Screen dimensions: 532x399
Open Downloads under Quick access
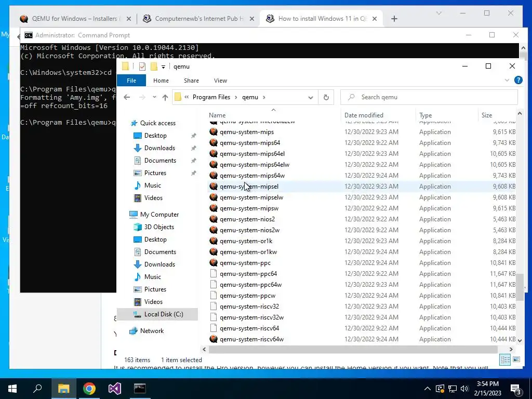pos(159,148)
